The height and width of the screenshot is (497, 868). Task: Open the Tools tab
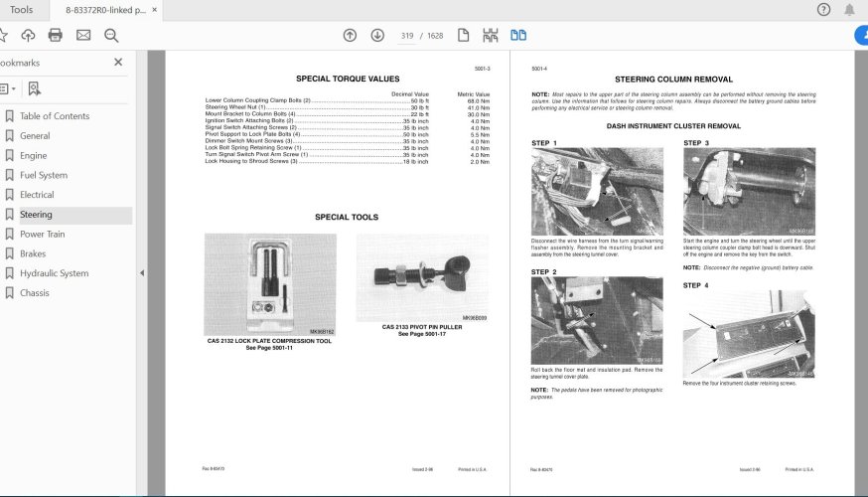21,10
